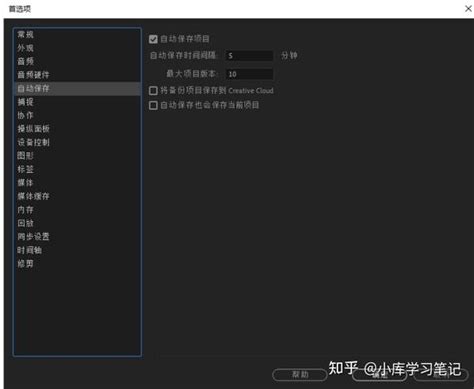Viewport: 474px width, 389px height.
Task: Close the 首选项 dialog window
Action: click(468, 9)
